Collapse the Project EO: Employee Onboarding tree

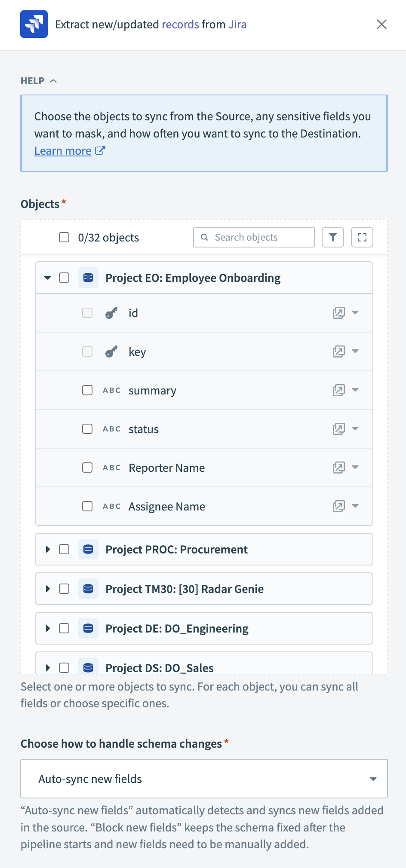[48, 278]
